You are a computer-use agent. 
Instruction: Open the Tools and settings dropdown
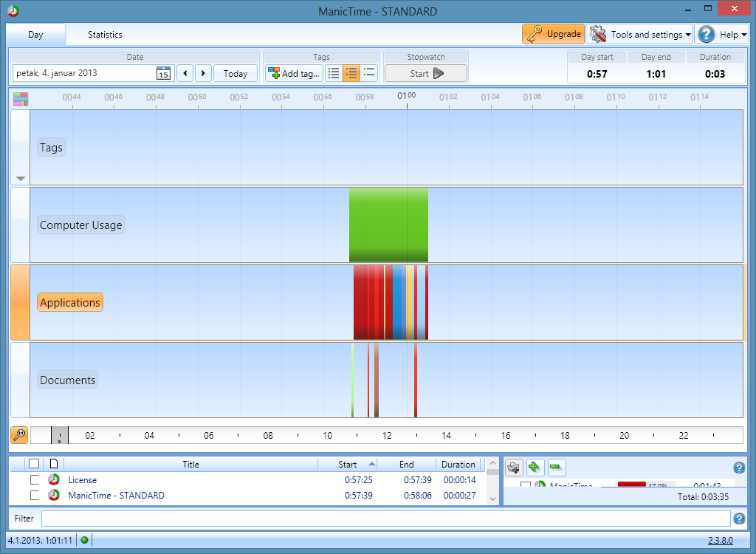[640, 34]
